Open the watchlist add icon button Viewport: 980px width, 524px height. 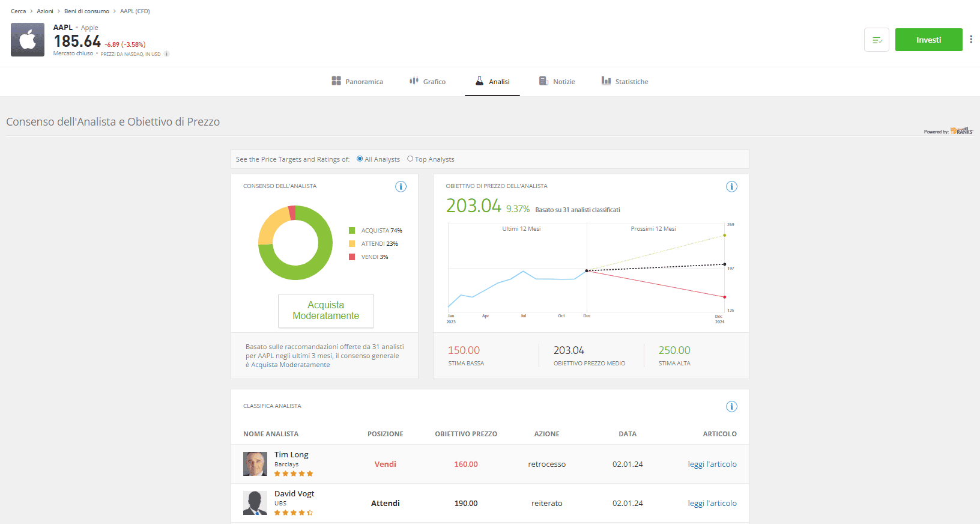[877, 40]
